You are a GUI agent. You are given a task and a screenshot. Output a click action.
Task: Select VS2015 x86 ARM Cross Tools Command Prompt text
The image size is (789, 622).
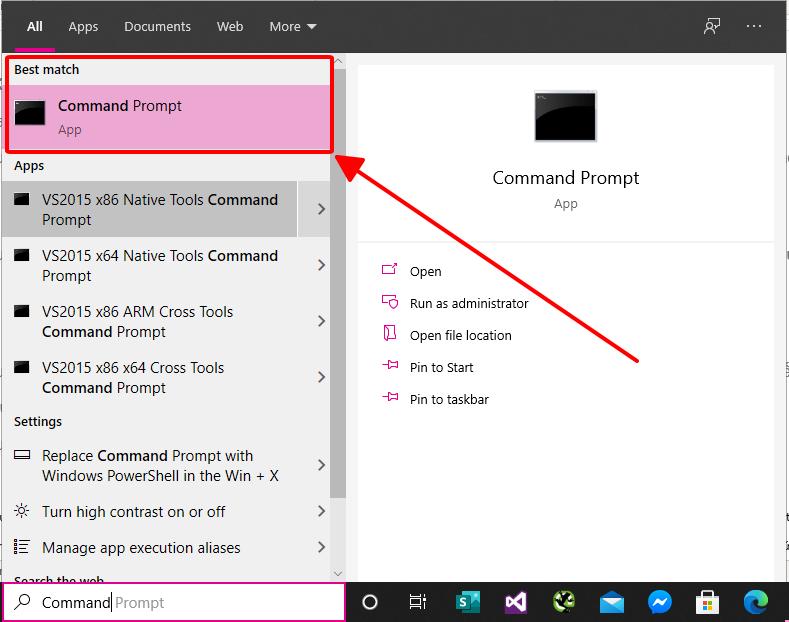click(137, 321)
